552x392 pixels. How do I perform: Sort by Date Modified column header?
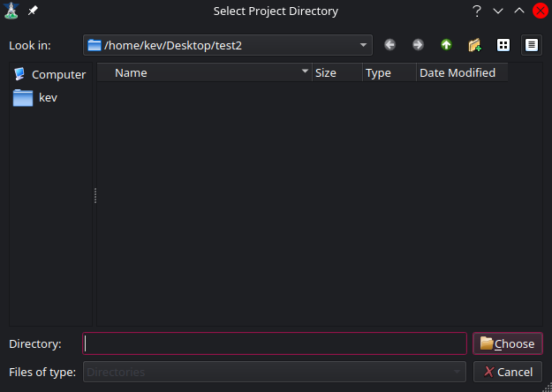point(462,73)
